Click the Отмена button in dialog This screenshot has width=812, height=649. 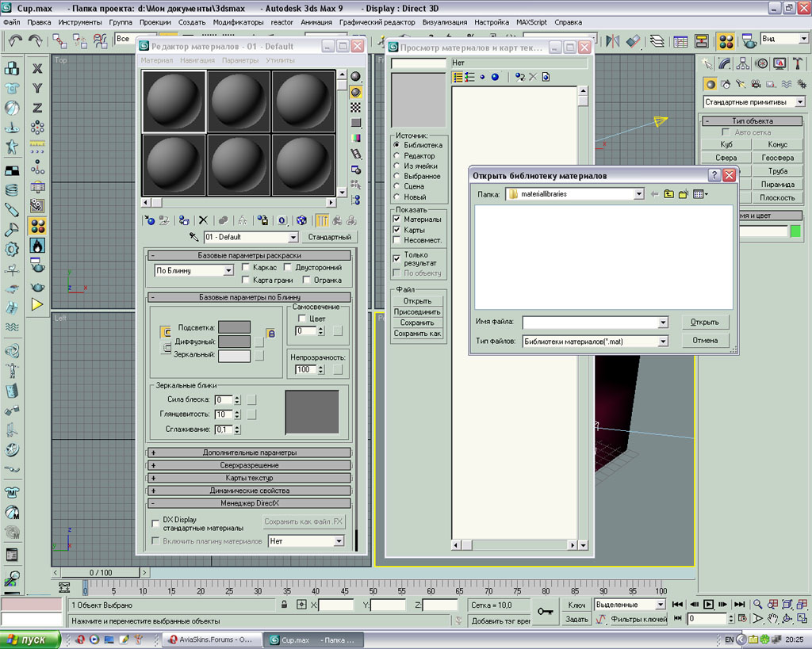click(x=704, y=341)
